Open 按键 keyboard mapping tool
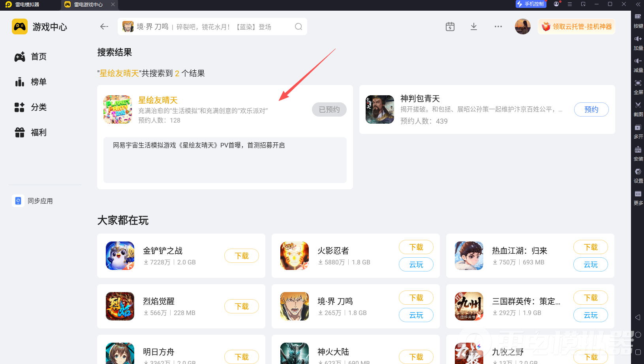 (x=638, y=21)
